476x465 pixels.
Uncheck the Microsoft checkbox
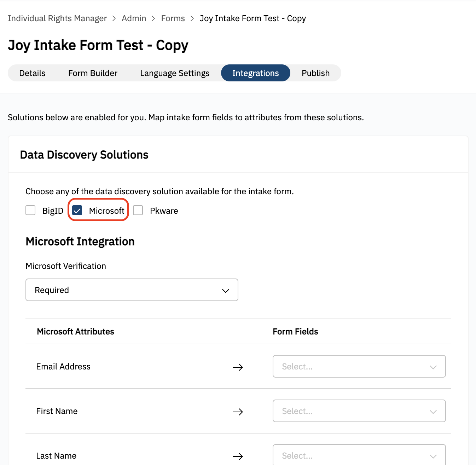pyautogui.click(x=77, y=210)
